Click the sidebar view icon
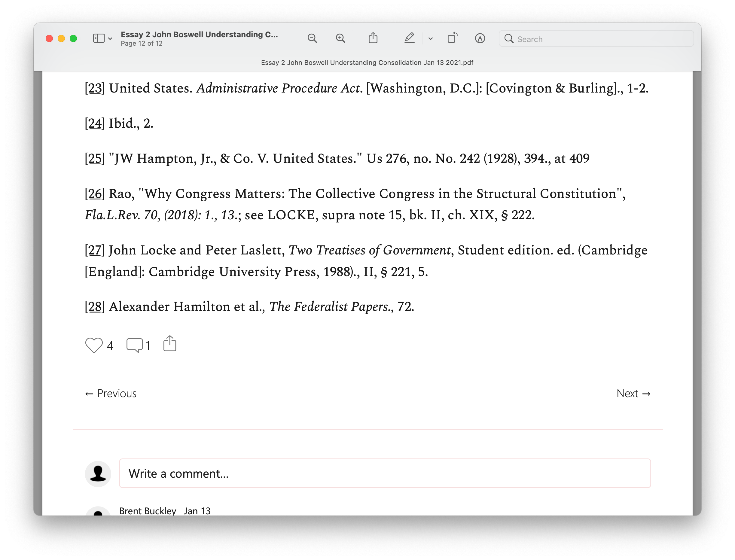 click(x=99, y=38)
